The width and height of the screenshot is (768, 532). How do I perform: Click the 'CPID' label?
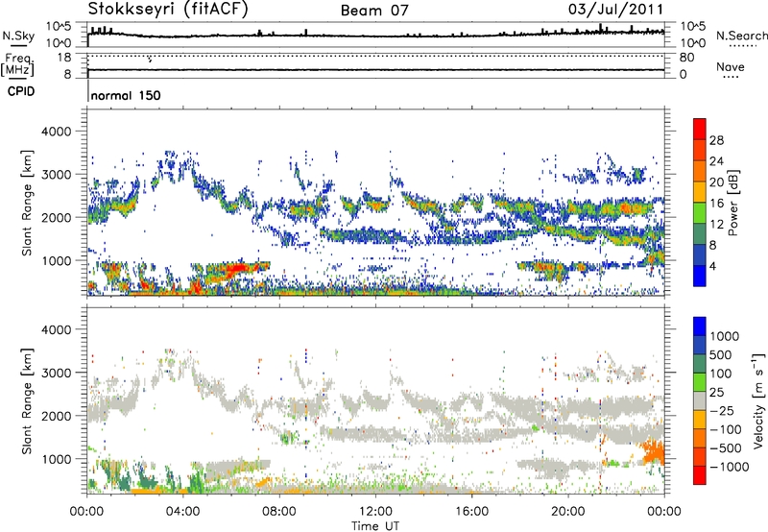(x=21, y=91)
